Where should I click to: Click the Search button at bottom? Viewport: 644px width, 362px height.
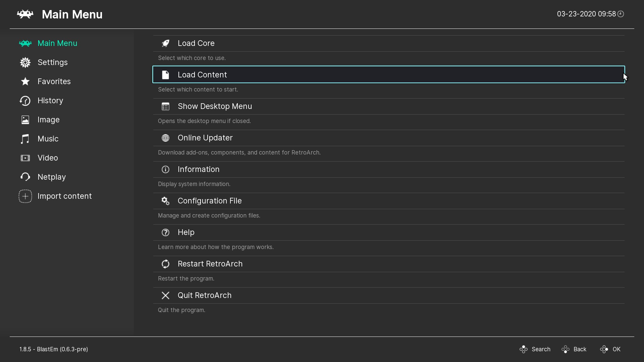coord(535,349)
